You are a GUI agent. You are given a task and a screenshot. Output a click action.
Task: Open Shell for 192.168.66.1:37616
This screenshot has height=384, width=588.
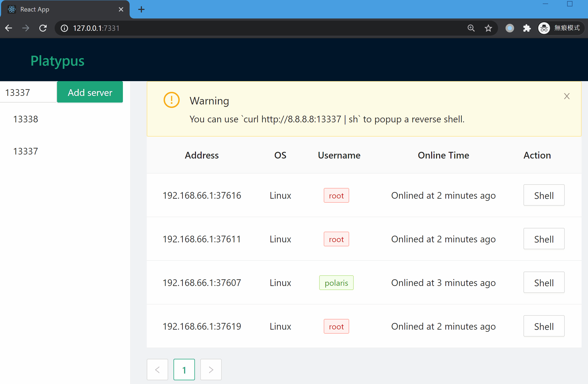click(x=544, y=195)
